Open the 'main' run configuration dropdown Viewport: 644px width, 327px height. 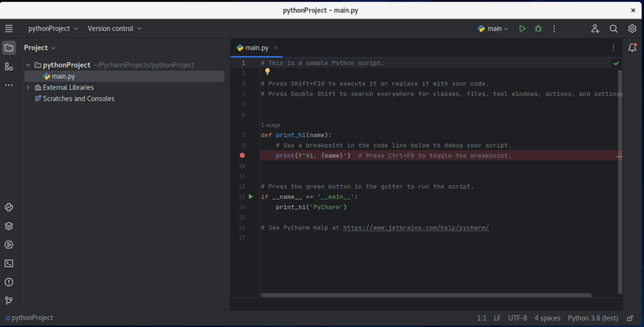point(493,29)
